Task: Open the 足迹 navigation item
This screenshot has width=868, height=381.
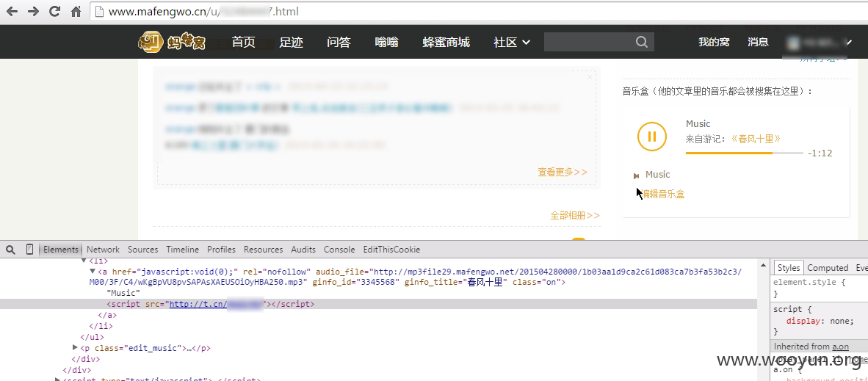Action: point(292,42)
